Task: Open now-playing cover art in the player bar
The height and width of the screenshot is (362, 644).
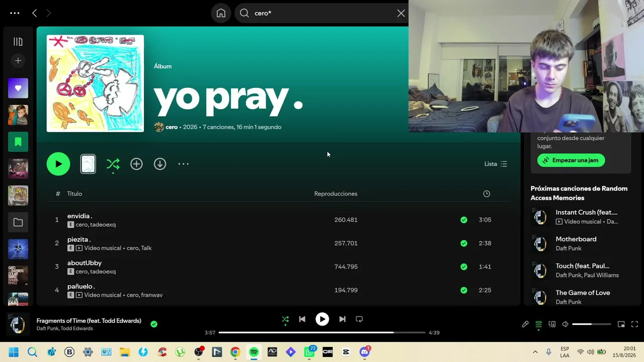Action: [x=18, y=324]
